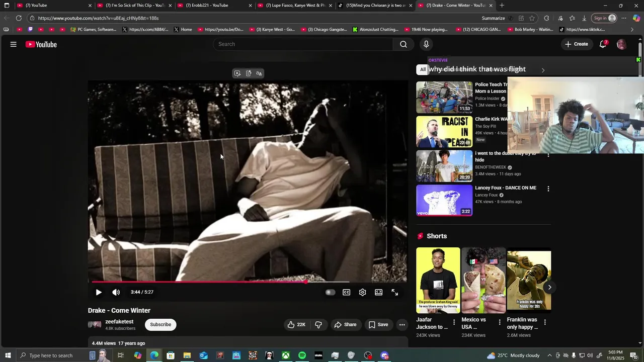The width and height of the screenshot is (644, 362).
Task: Switch to I'm So Sick of This Clip tab
Action: click(x=134, y=6)
